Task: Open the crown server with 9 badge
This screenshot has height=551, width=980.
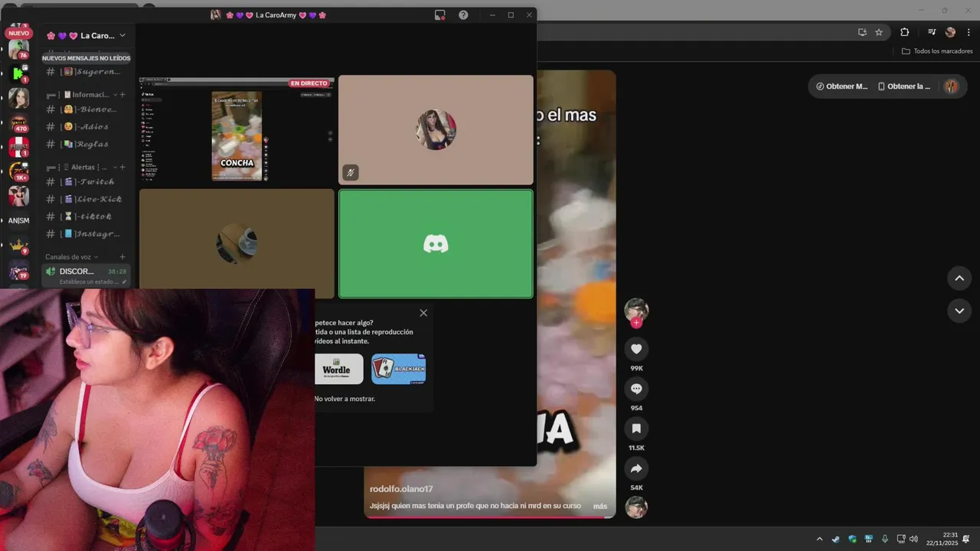Action: pyautogui.click(x=18, y=246)
